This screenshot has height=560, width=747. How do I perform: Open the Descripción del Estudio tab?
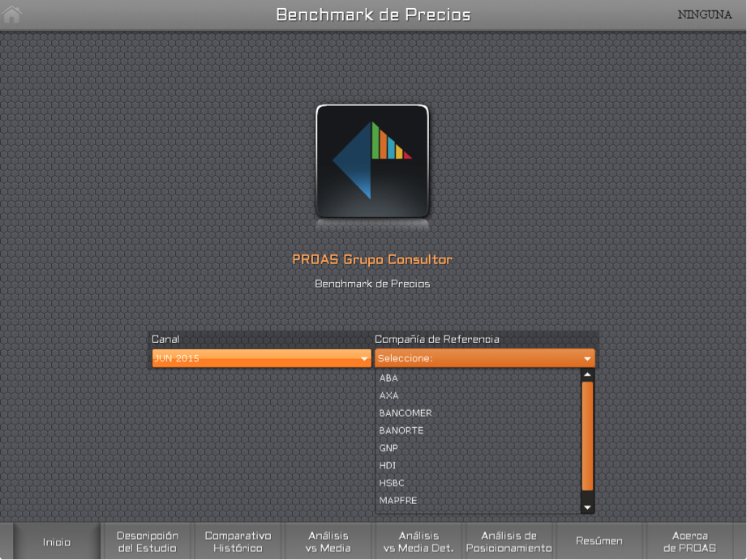pos(147,542)
